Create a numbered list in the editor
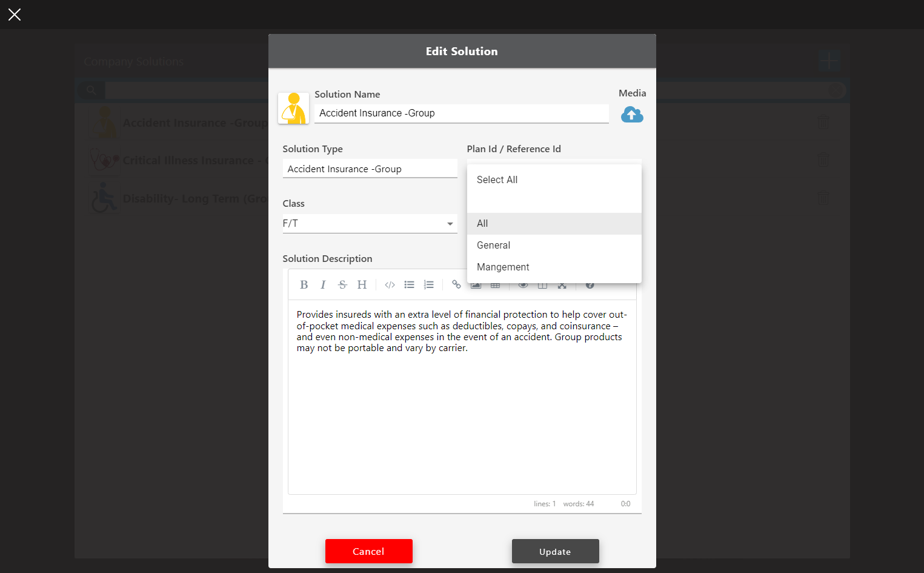 428,284
